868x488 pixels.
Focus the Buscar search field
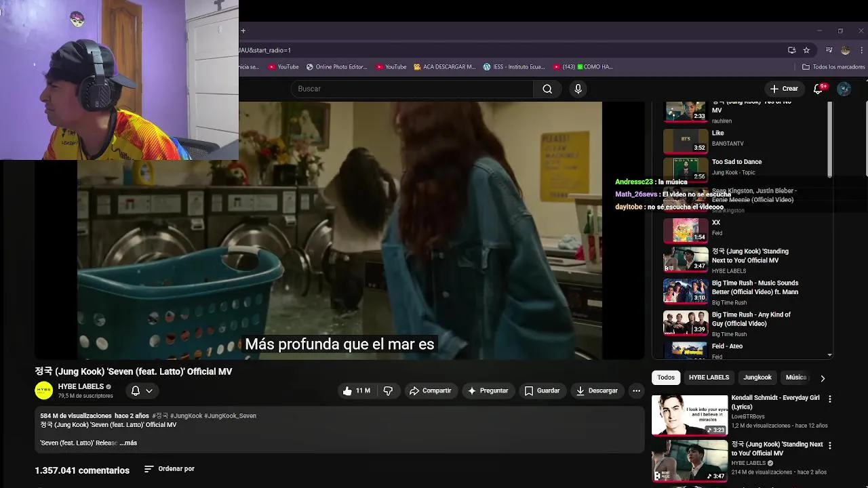412,89
